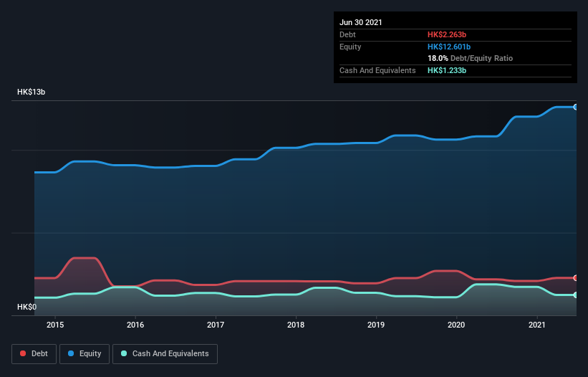The width and height of the screenshot is (588, 377).
Task: Select the 2020 x-axis label
Action: coord(457,325)
